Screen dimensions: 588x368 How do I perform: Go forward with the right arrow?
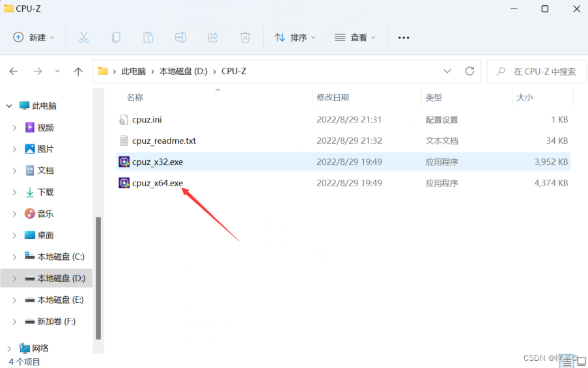click(x=38, y=71)
